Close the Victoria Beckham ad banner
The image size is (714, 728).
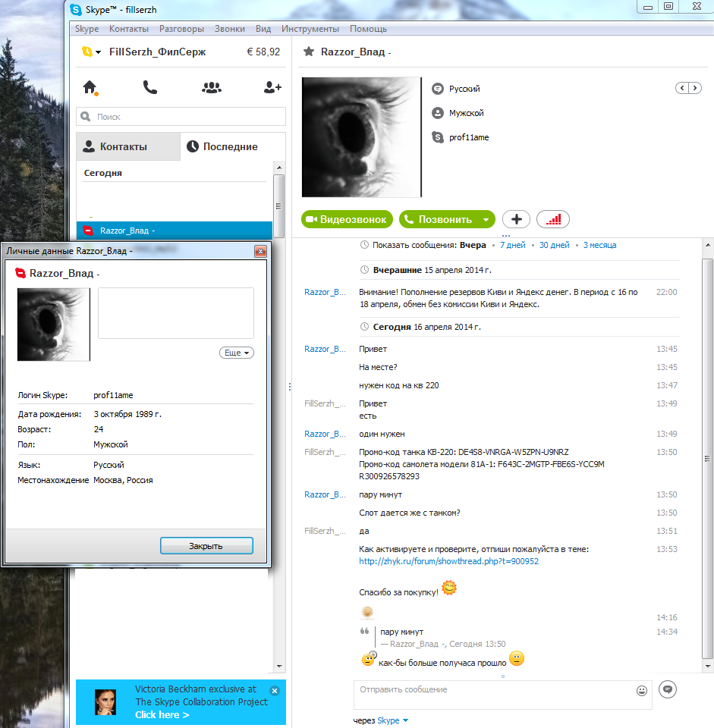[275, 690]
